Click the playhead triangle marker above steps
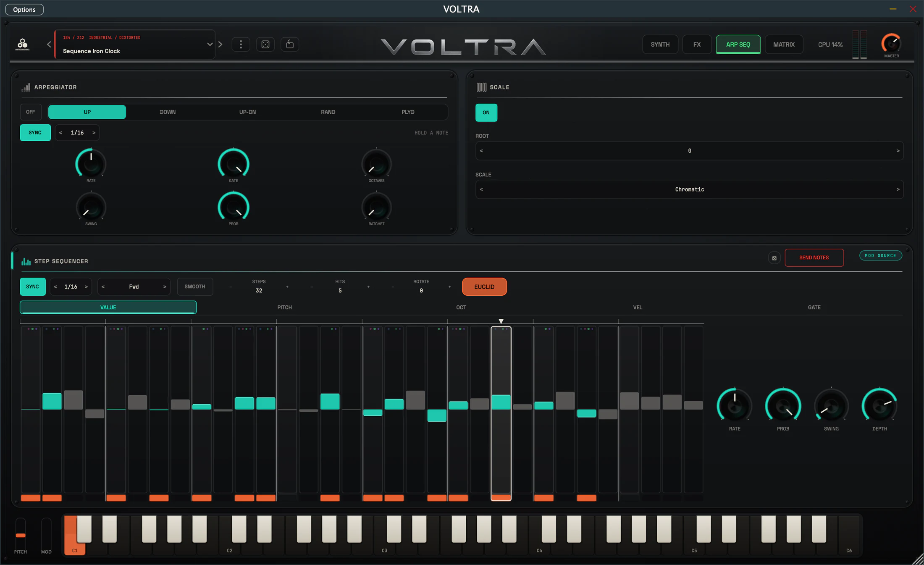 click(x=501, y=321)
